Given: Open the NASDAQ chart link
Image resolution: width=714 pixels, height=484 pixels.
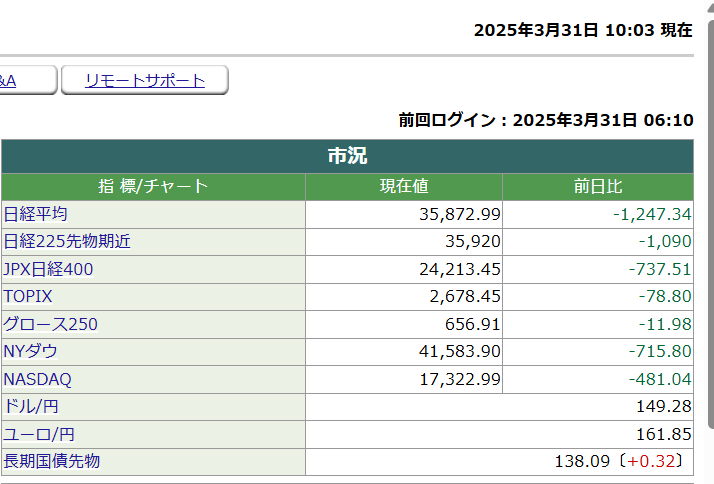Looking at the screenshot, I should pyautogui.click(x=38, y=380).
